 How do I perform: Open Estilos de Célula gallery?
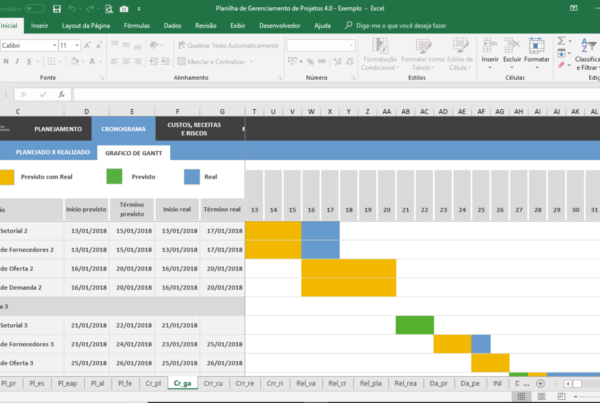[x=460, y=54]
